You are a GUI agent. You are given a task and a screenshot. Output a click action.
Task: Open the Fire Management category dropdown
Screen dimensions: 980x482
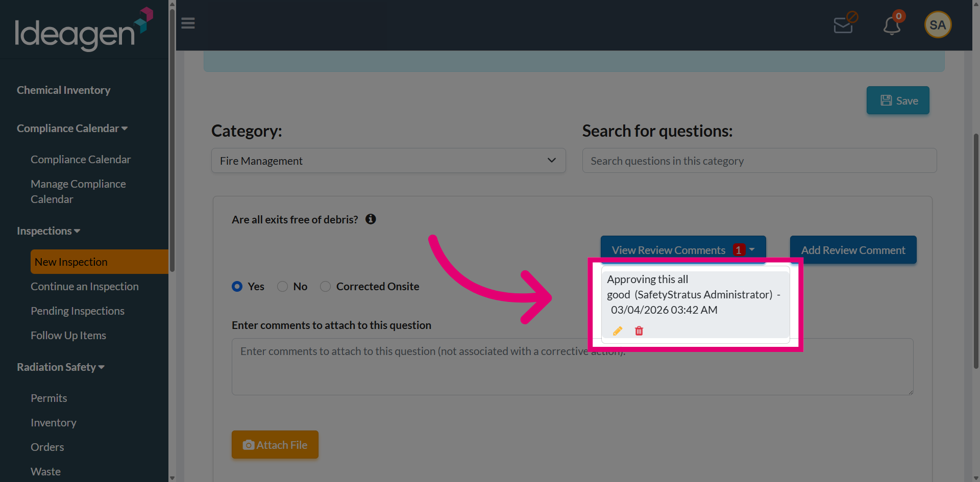(388, 161)
